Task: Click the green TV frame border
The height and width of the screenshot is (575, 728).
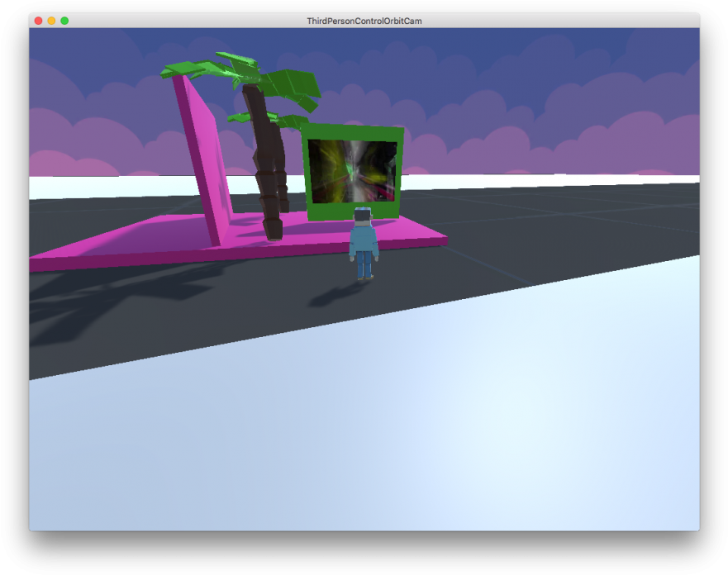Action: pos(354,132)
